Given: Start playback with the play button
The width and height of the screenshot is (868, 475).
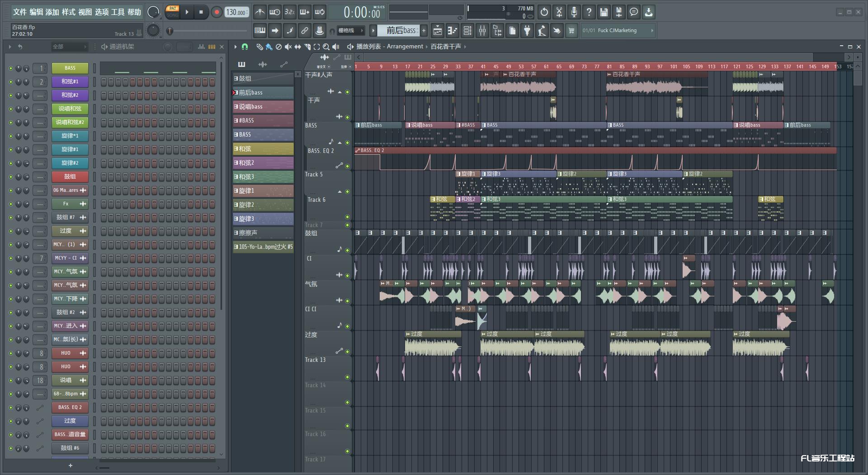Looking at the screenshot, I should (x=187, y=12).
